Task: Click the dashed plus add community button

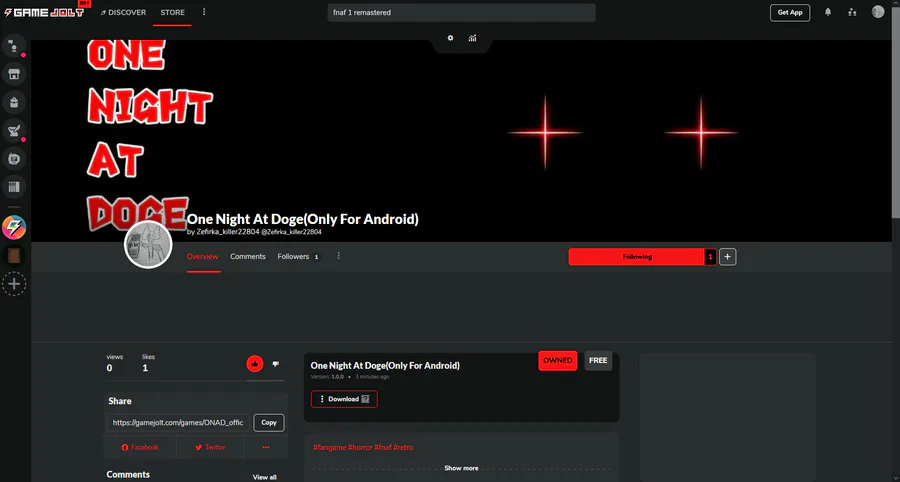Action: click(14, 284)
